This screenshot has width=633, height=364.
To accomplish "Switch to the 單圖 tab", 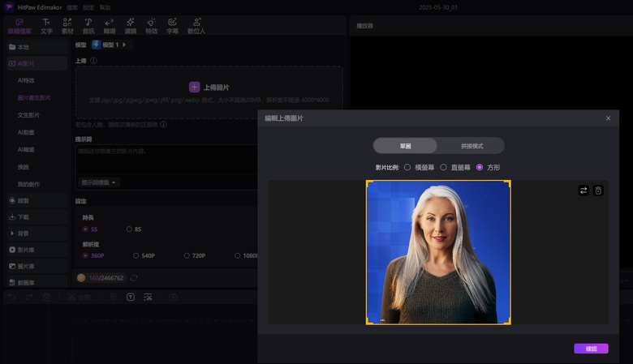I will (405, 146).
